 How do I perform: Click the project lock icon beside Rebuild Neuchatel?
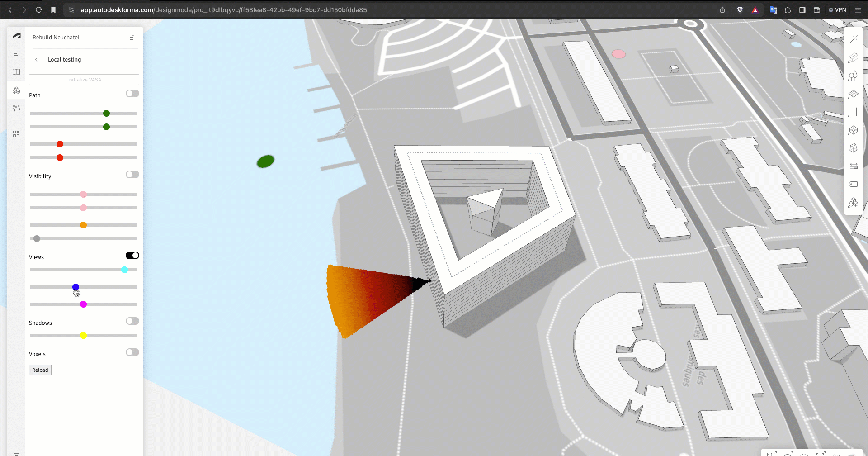(132, 38)
